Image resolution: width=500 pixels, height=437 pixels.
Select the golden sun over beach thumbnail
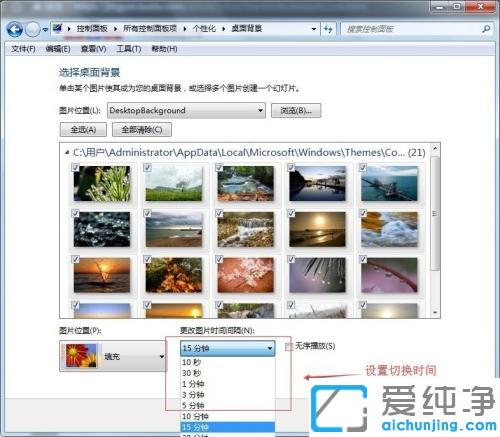tap(318, 229)
